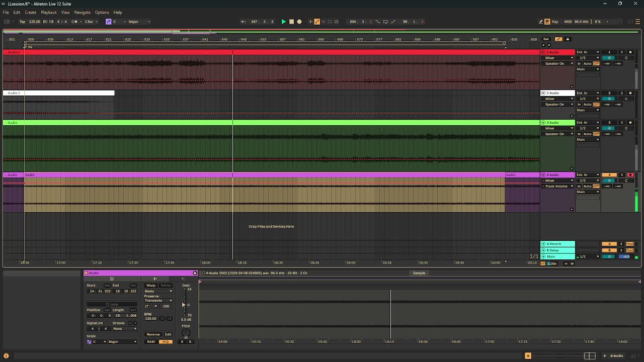Set 1 Audio monitor to Off

coord(597,64)
